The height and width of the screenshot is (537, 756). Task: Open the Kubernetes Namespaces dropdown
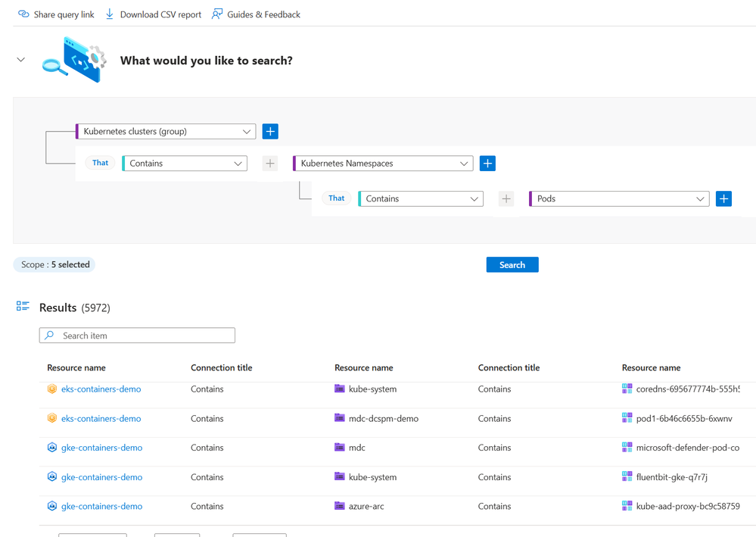point(383,163)
